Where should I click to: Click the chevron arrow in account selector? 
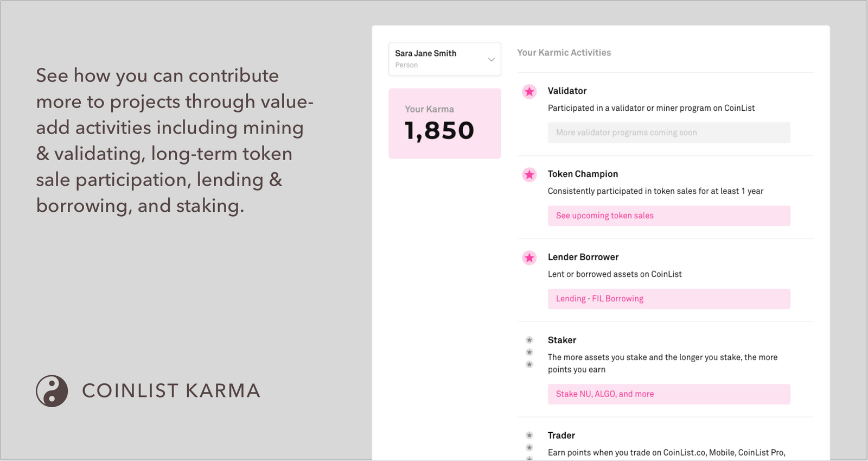click(x=491, y=59)
